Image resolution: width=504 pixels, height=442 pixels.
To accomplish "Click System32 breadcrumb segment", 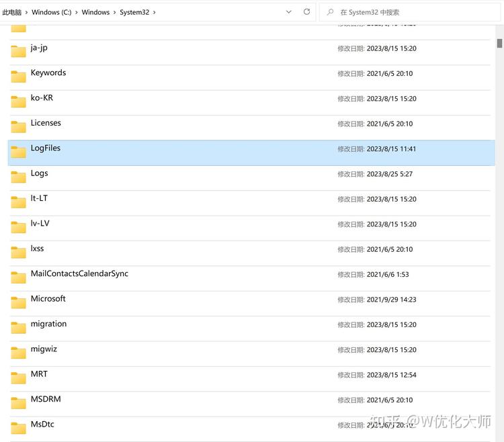I will point(134,12).
